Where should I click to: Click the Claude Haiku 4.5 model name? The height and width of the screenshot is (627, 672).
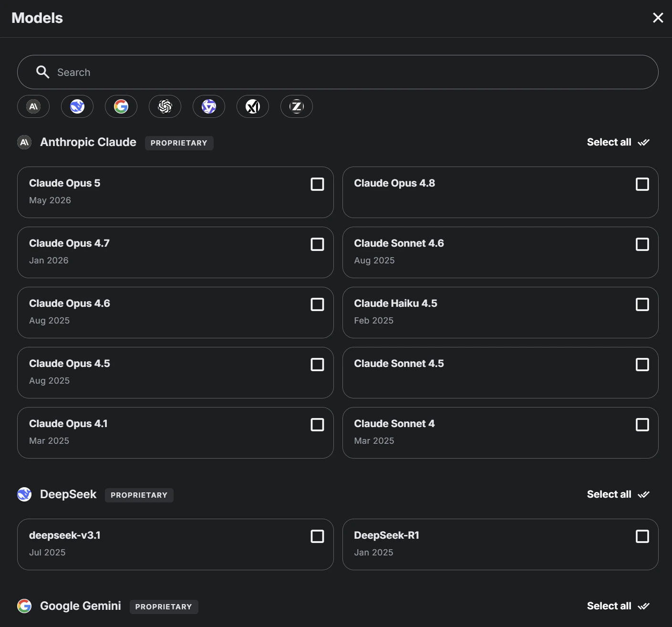[x=395, y=303]
